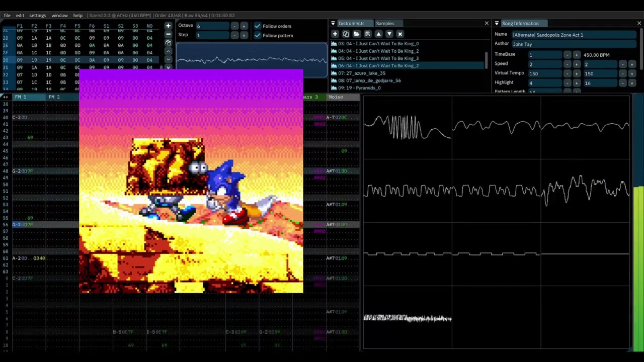Click the F1 column header in orders
This screenshot has width=644, height=362.
coord(20,26)
